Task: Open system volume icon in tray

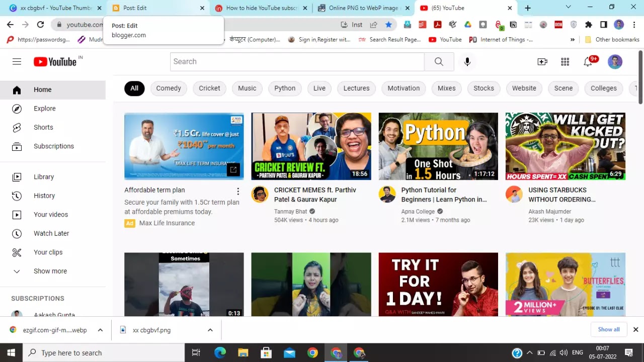Action: coord(563,352)
